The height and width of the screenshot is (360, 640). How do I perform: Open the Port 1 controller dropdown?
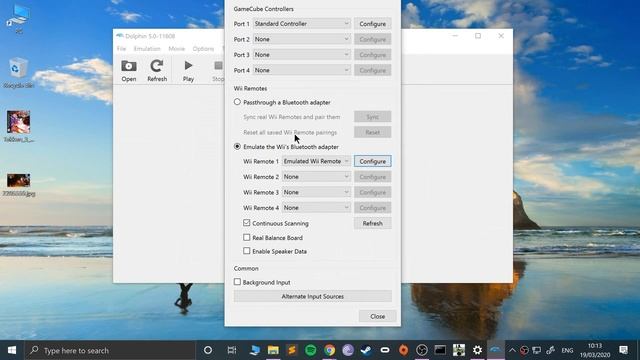(x=302, y=24)
